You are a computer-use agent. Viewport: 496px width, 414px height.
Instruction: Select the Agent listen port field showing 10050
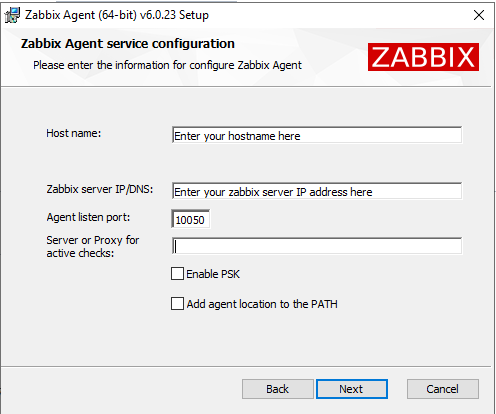pyautogui.click(x=191, y=219)
